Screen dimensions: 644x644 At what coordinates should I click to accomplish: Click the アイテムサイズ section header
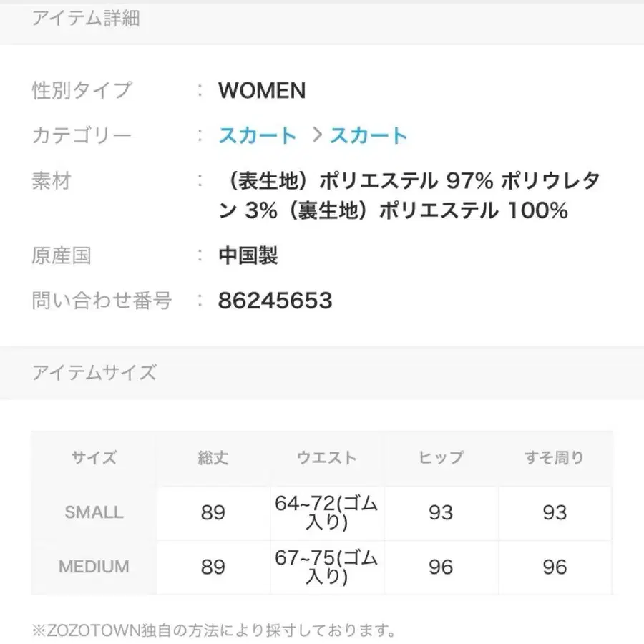[95, 372]
